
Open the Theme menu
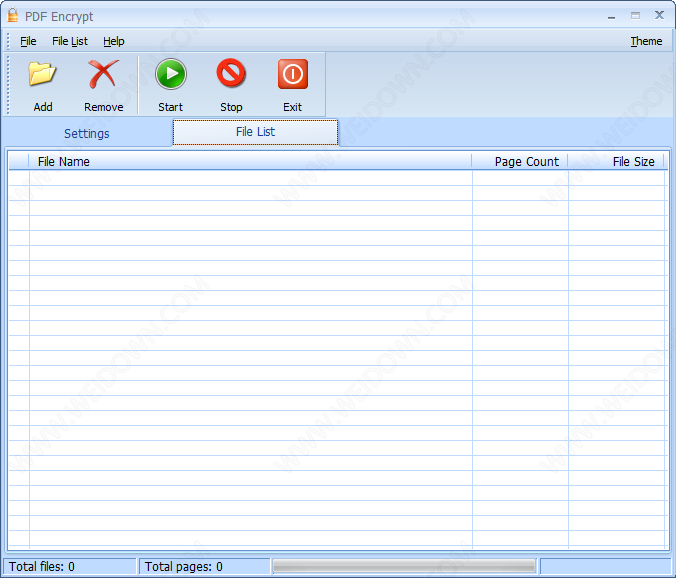click(646, 41)
